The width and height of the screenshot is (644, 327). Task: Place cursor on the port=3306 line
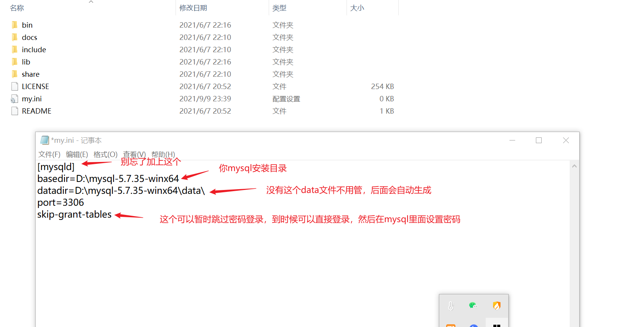coord(61,203)
